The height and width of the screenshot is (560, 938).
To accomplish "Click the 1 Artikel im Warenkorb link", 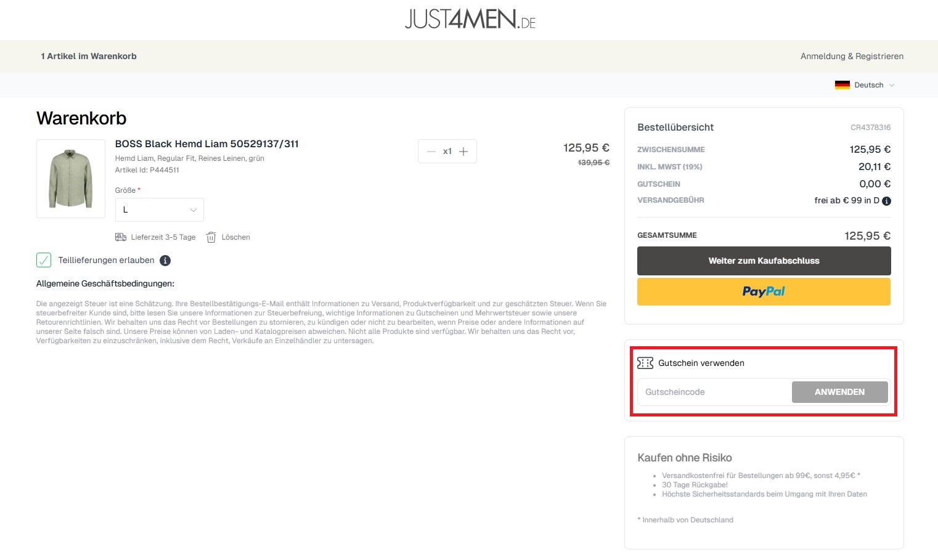I will point(89,56).
